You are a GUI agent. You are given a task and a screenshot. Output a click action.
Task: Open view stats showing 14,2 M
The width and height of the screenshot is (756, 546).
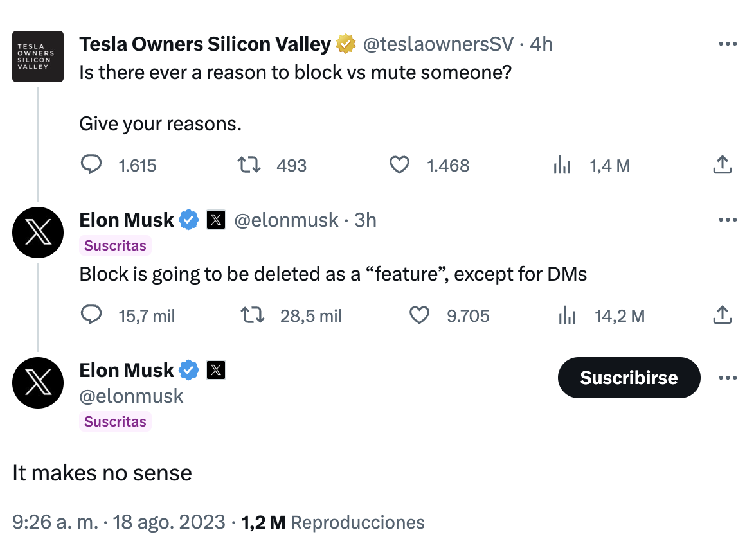pyautogui.click(x=567, y=315)
